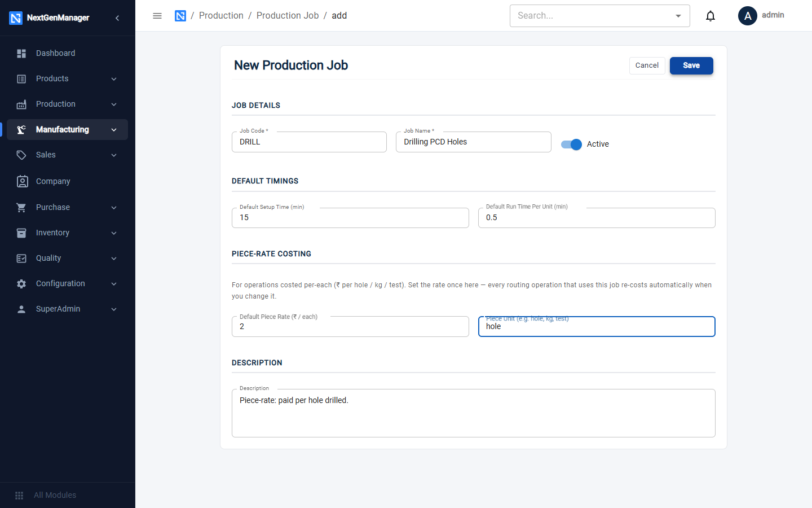This screenshot has width=812, height=508.
Task: Select the Configuration menu item
Action: 67,284
